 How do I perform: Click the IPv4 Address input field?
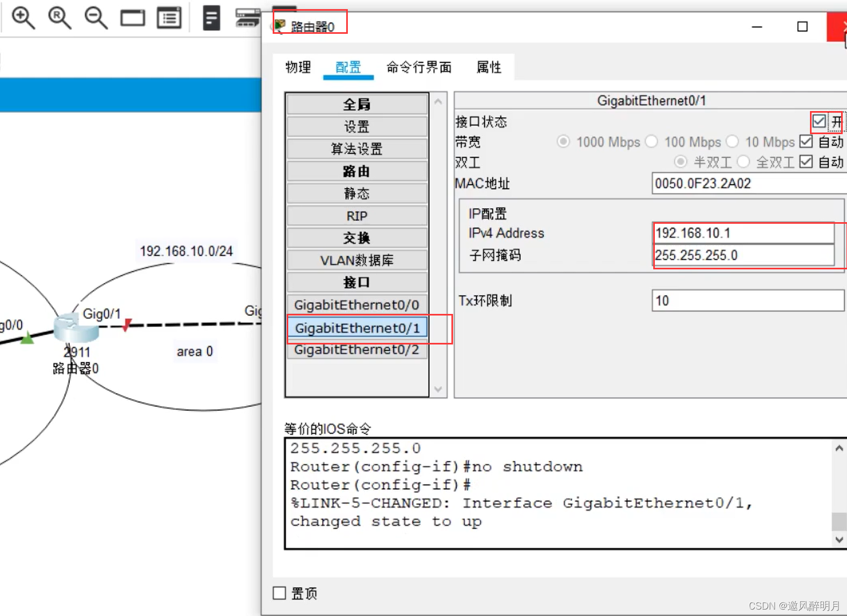[743, 233]
